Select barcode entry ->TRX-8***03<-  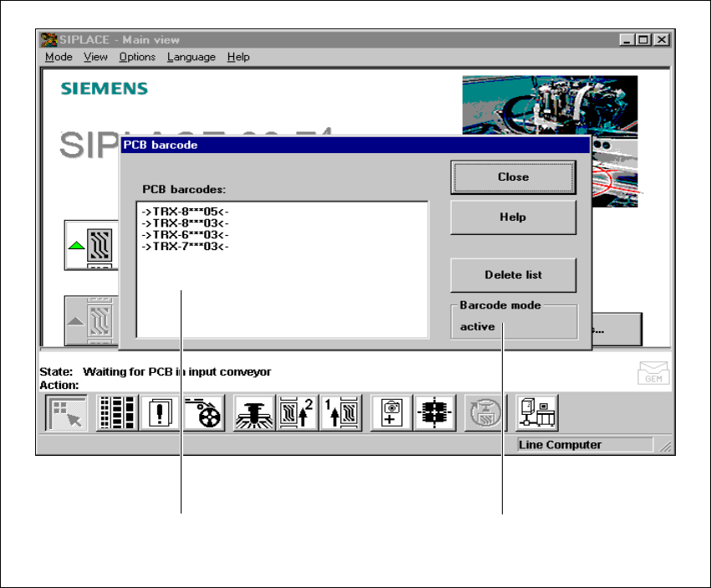click(x=185, y=223)
